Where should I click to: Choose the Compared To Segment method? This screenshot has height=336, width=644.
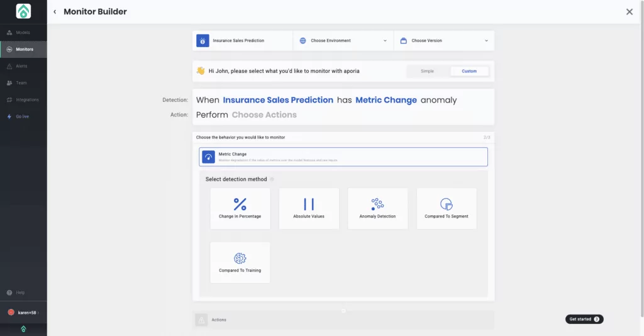point(447,209)
